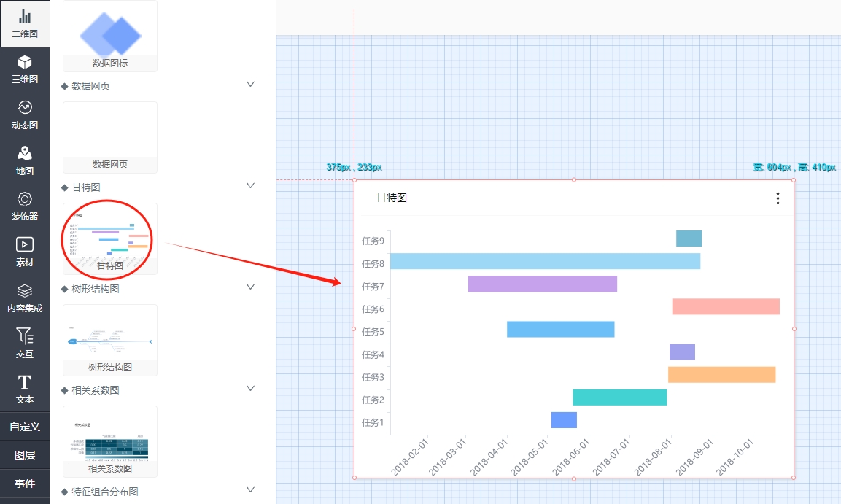Toggle the 相关系数图 section chevron
The height and width of the screenshot is (504, 841).
point(250,389)
